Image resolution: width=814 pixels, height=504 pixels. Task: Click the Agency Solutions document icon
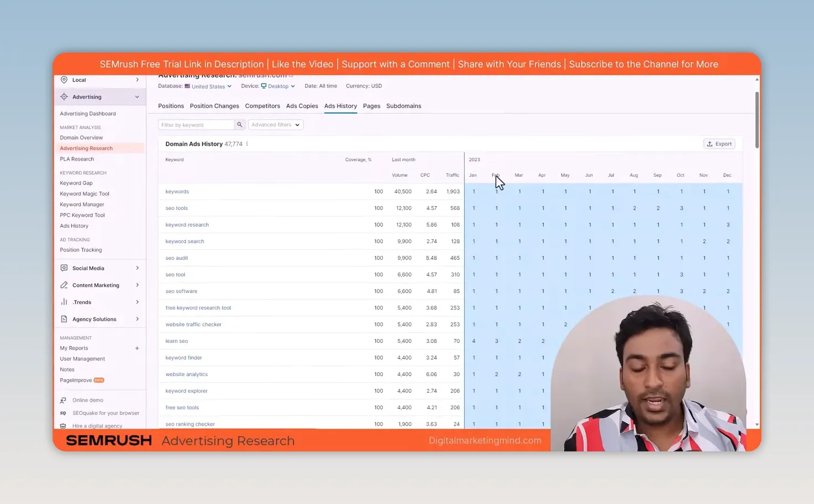point(64,319)
